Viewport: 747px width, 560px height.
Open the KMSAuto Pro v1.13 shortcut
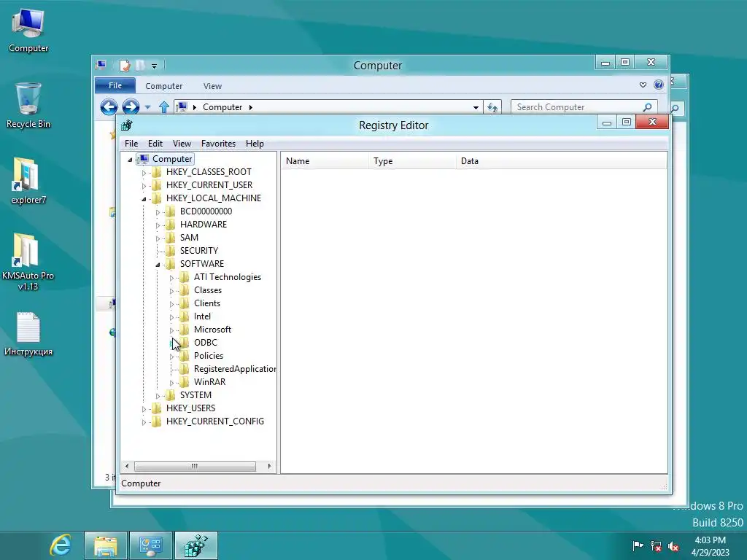point(28,262)
